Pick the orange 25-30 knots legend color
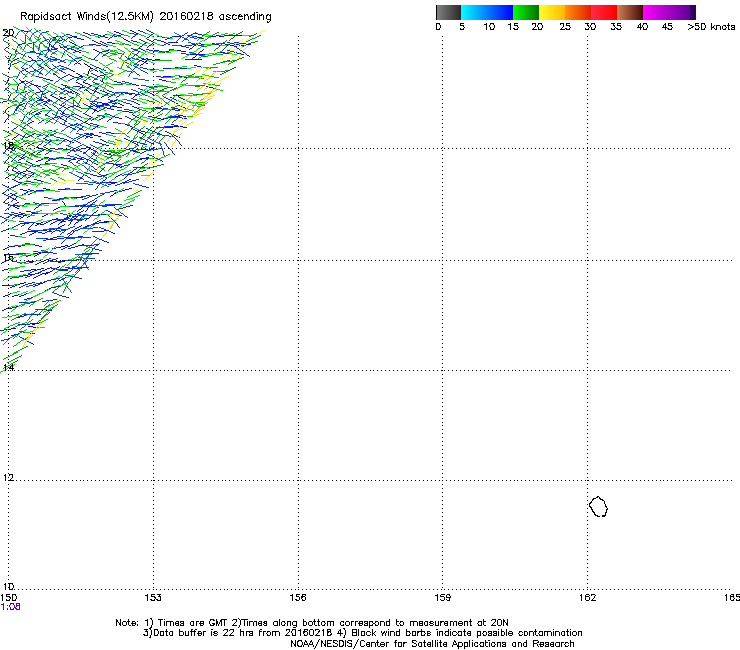 pos(578,12)
